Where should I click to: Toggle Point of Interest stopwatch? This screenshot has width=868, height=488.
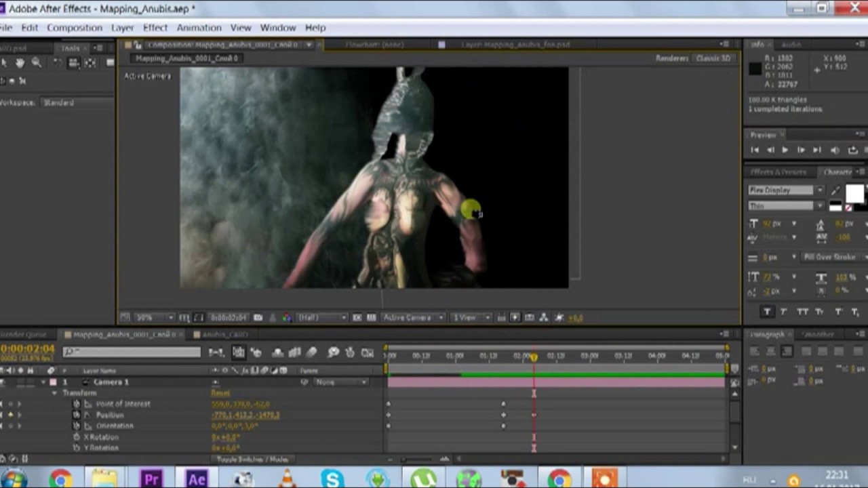click(x=77, y=404)
